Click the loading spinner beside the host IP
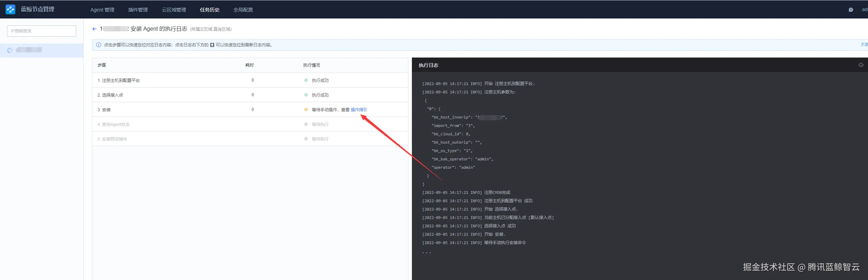Screen dimensions: 868x280 (10, 50)
